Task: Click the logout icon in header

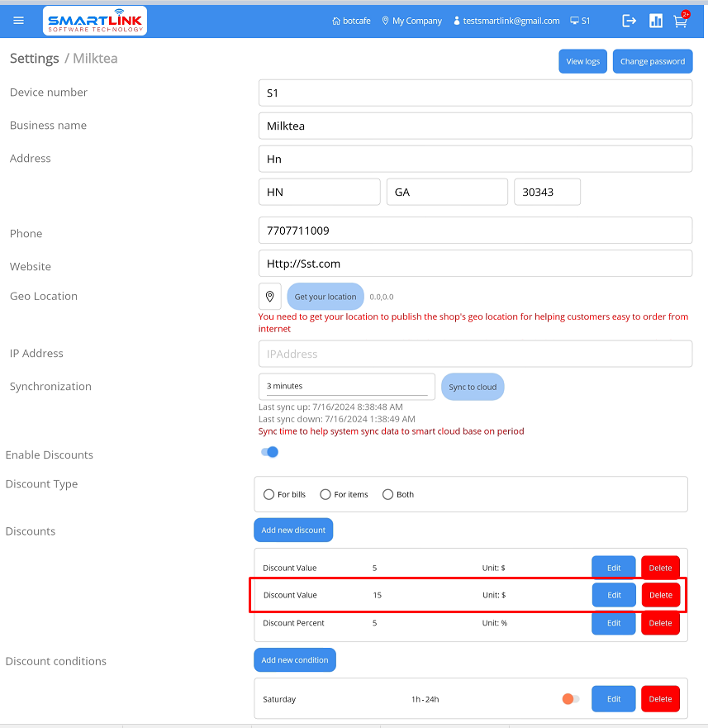Action: click(x=630, y=21)
